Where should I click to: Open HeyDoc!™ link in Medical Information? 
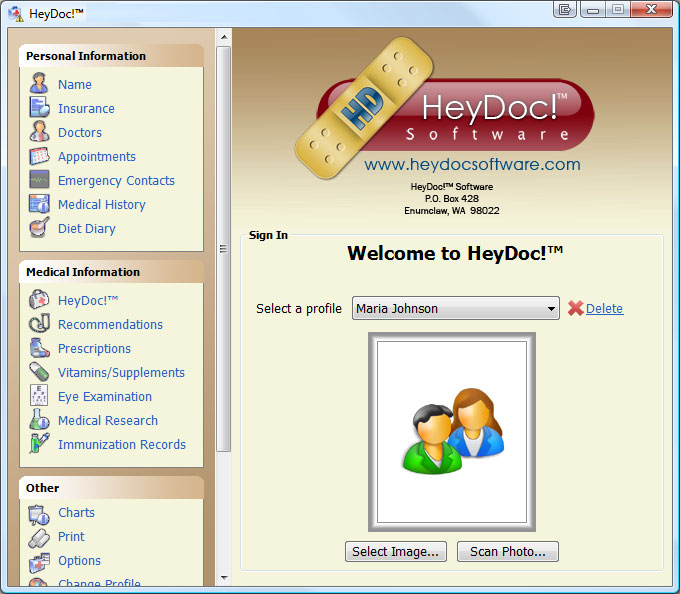click(x=88, y=300)
